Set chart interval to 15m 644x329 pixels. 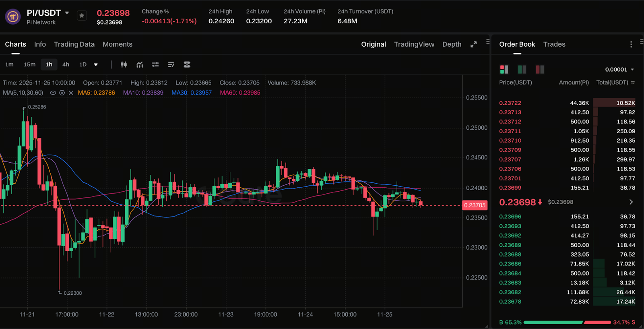(x=29, y=64)
